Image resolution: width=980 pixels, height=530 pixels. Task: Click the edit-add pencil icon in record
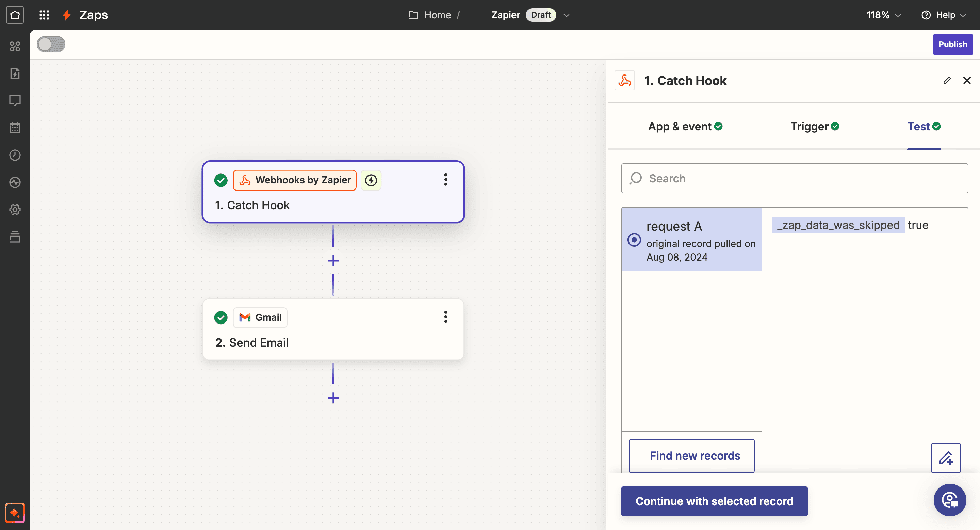pyautogui.click(x=946, y=458)
